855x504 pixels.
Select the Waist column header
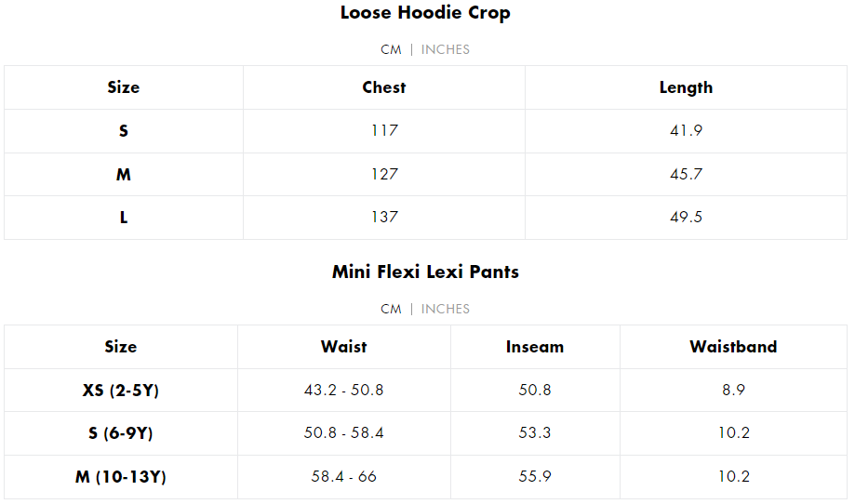pos(343,347)
